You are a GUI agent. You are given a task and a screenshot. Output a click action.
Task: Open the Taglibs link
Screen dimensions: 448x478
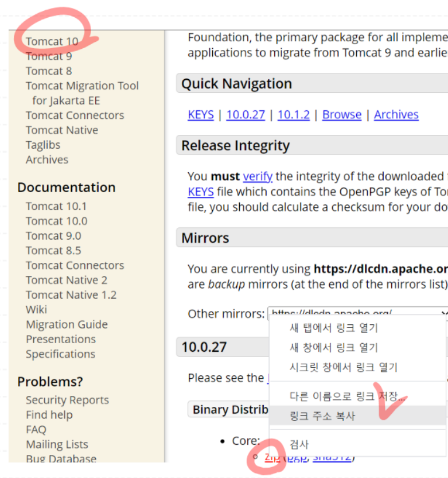click(43, 145)
